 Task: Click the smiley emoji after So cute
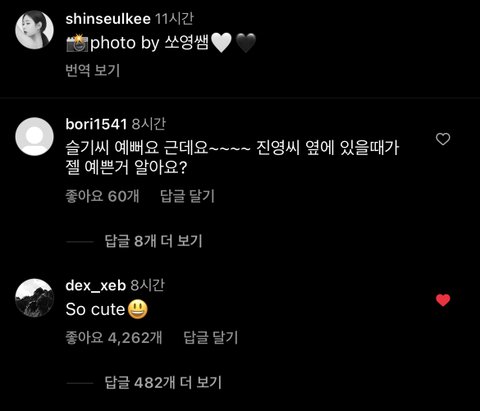[138, 309]
